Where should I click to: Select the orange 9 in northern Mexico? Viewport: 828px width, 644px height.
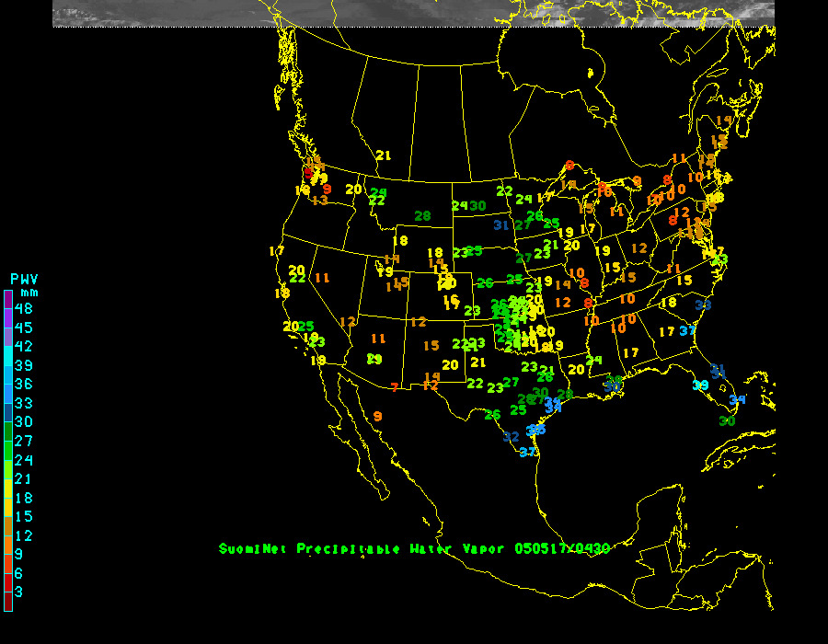click(377, 417)
